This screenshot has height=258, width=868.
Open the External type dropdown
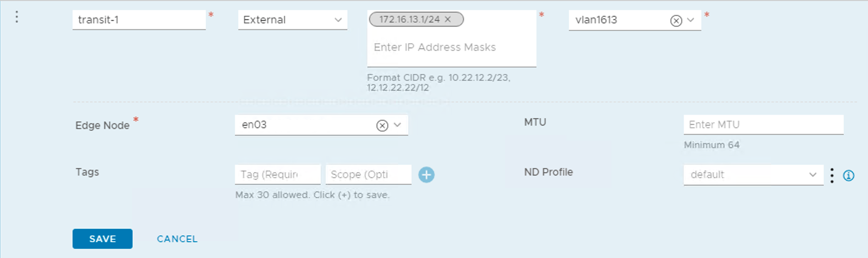(292, 20)
